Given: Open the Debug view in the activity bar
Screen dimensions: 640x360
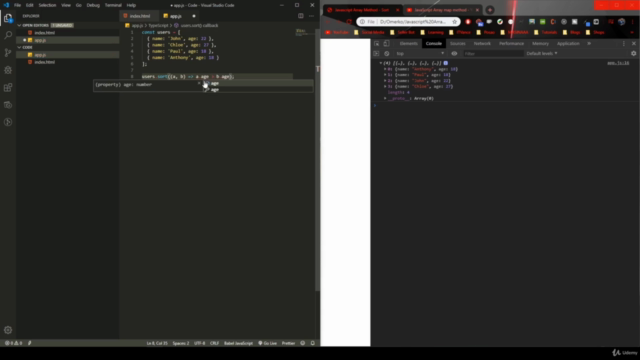Looking at the screenshot, I should point(8,70).
